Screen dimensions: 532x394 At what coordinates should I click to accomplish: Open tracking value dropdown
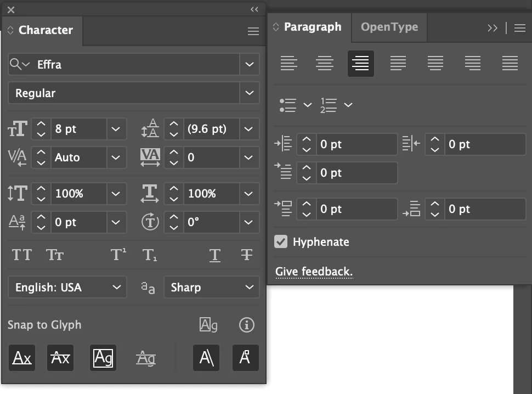248,157
